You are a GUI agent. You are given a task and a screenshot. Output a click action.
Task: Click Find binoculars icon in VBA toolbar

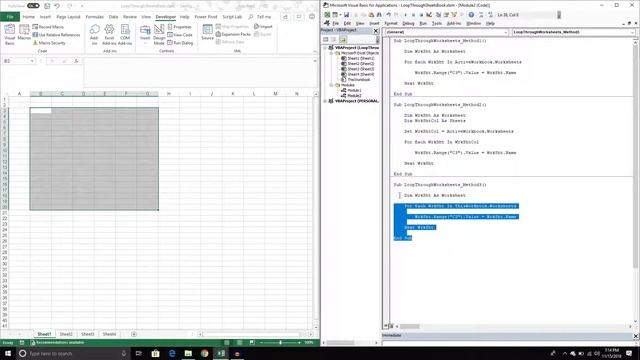pyautogui.click(x=379, y=15)
